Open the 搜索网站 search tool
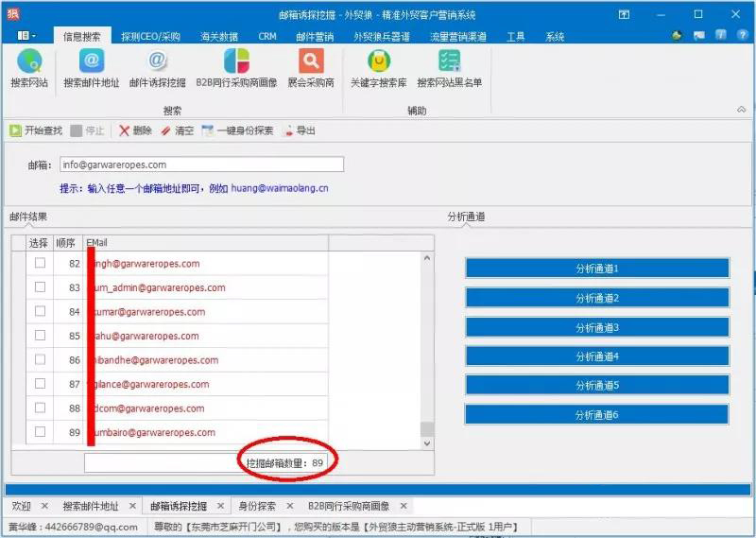This screenshot has width=756, height=538. 29,69
